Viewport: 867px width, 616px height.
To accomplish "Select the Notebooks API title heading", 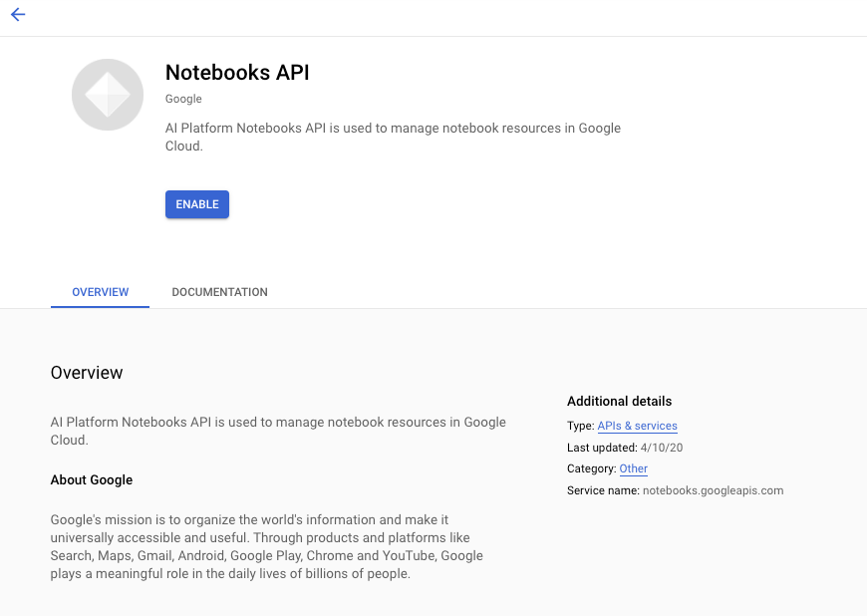I will [237, 73].
